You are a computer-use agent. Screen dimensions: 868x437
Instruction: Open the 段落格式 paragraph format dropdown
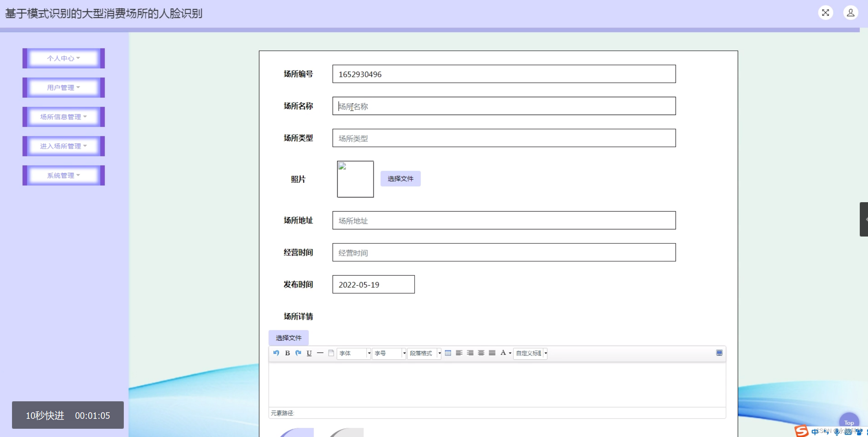(x=424, y=353)
